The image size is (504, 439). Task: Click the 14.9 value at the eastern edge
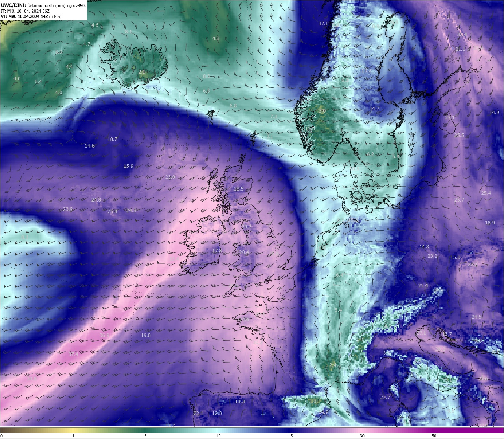494,113
